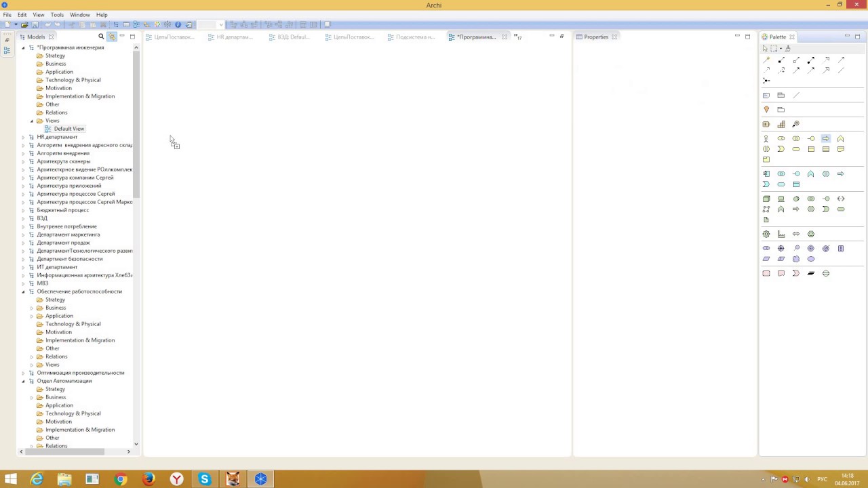Open the Tools menu

point(57,14)
